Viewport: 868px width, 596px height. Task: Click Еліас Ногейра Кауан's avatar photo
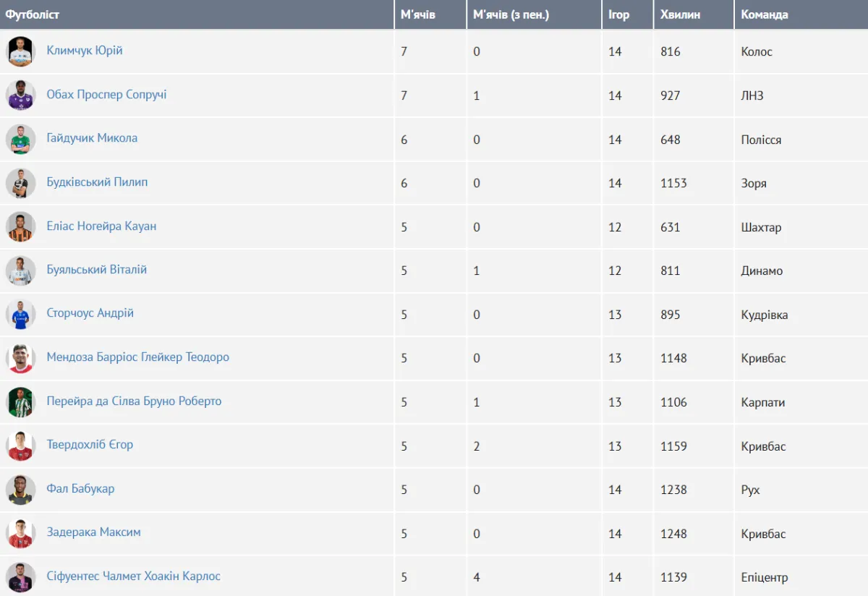tap(21, 226)
